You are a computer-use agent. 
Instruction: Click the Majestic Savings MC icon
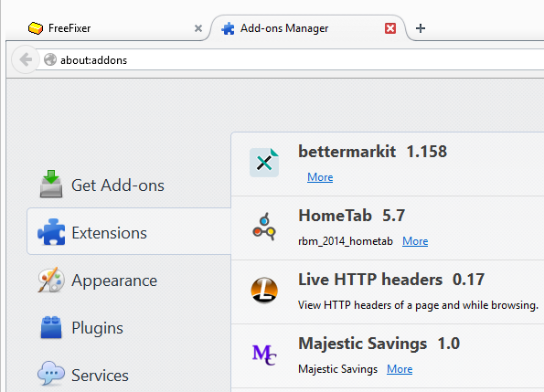[x=264, y=355]
